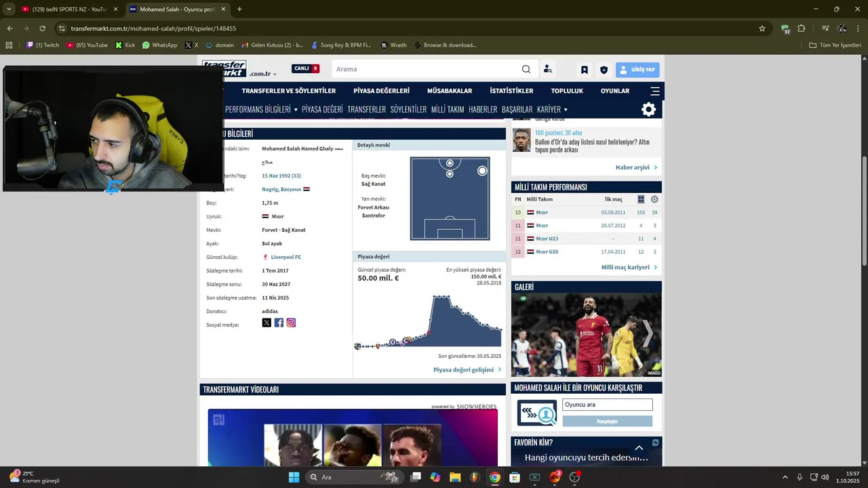Open Windows Start menu
Viewport: 868px width, 488px height.
[x=294, y=477]
